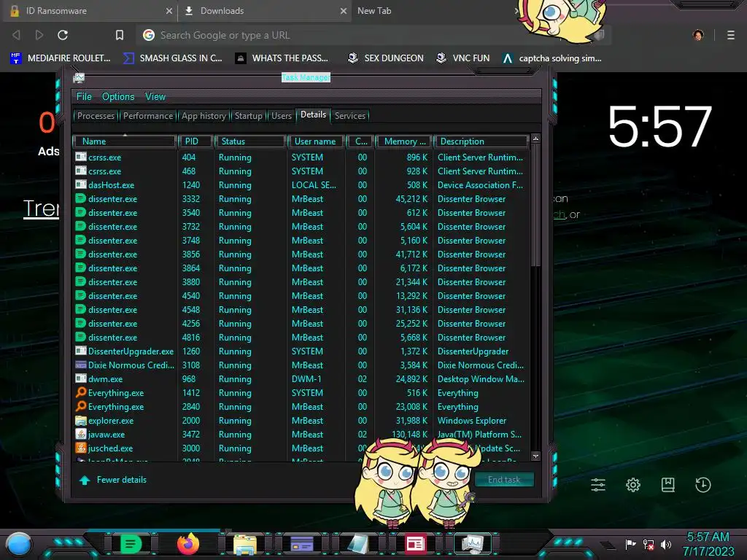Click the browser back arrow

[16, 35]
